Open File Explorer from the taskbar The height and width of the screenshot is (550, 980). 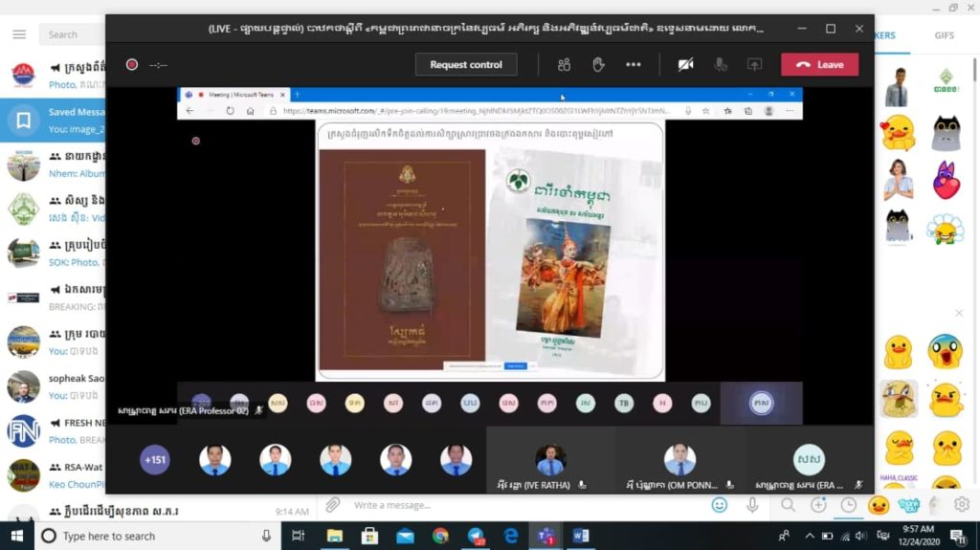[x=334, y=536]
